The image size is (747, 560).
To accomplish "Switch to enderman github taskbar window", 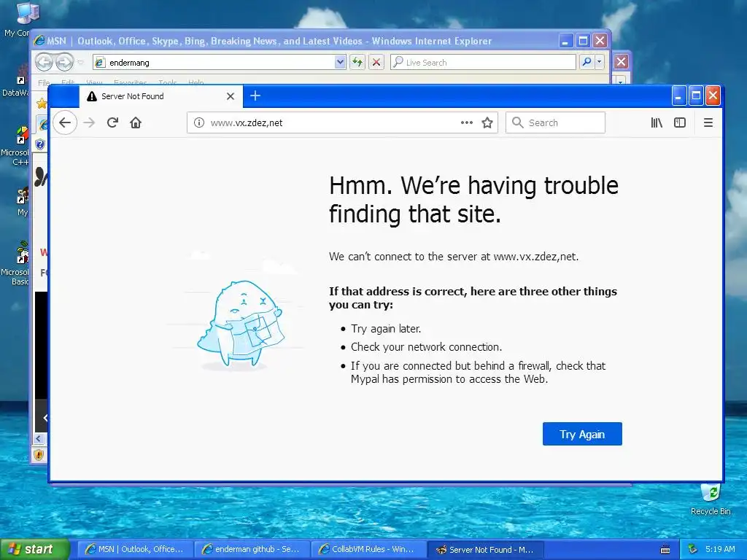I will [x=252, y=549].
